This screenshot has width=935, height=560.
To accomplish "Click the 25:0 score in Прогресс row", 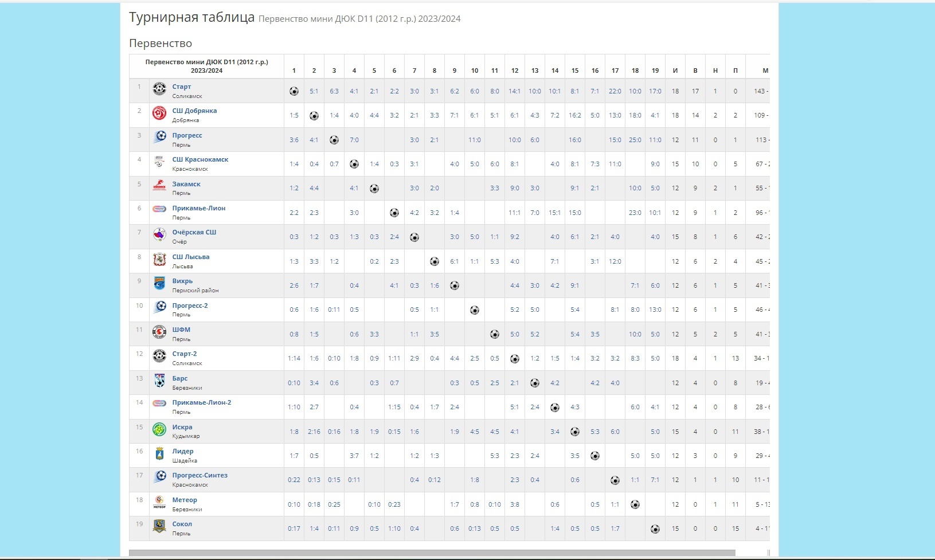I will pyautogui.click(x=635, y=140).
